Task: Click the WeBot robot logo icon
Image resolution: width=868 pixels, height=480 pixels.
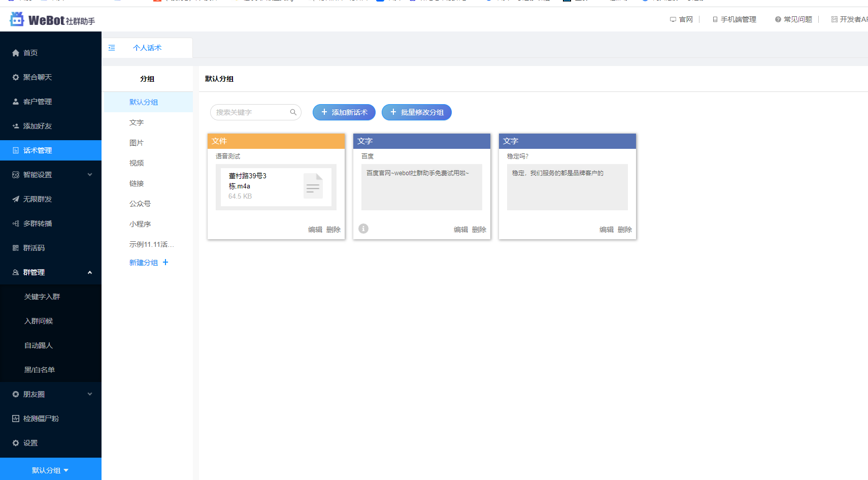Action: point(17,19)
